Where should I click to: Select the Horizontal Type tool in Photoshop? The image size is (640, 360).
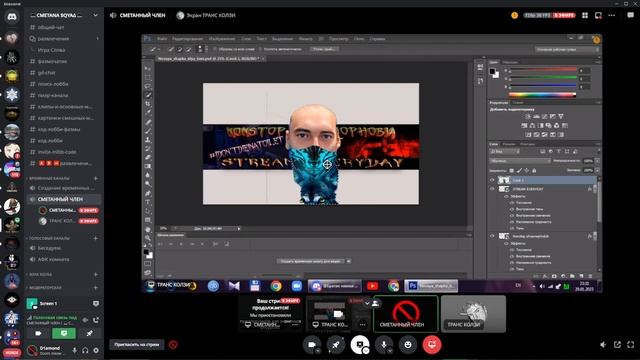tap(148, 202)
